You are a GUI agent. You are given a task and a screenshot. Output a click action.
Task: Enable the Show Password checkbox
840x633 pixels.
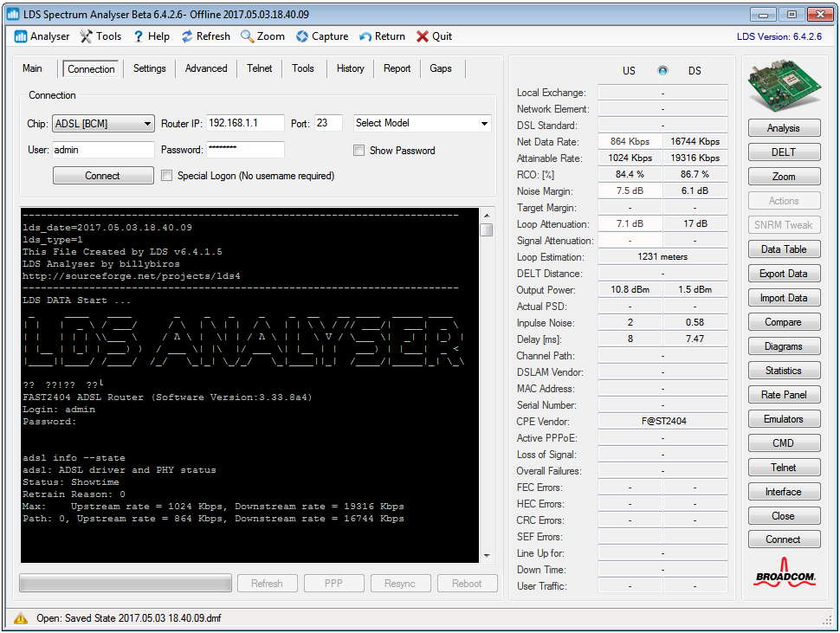[x=359, y=151]
